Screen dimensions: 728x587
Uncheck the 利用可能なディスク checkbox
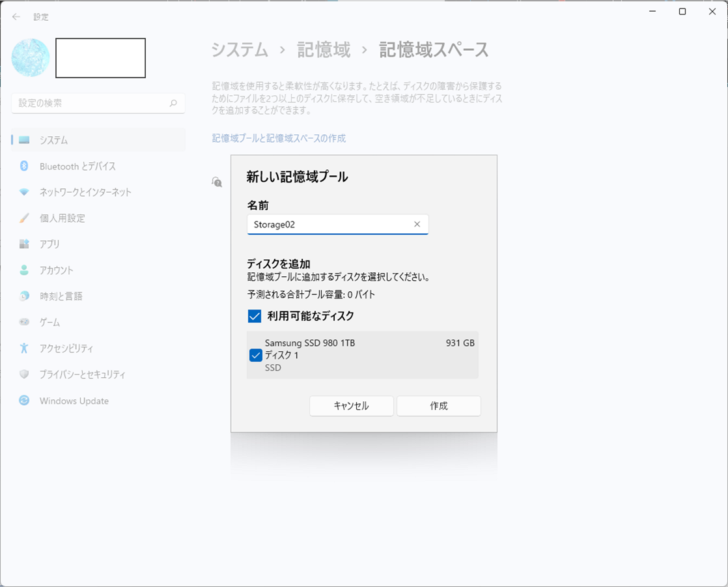point(255,317)
